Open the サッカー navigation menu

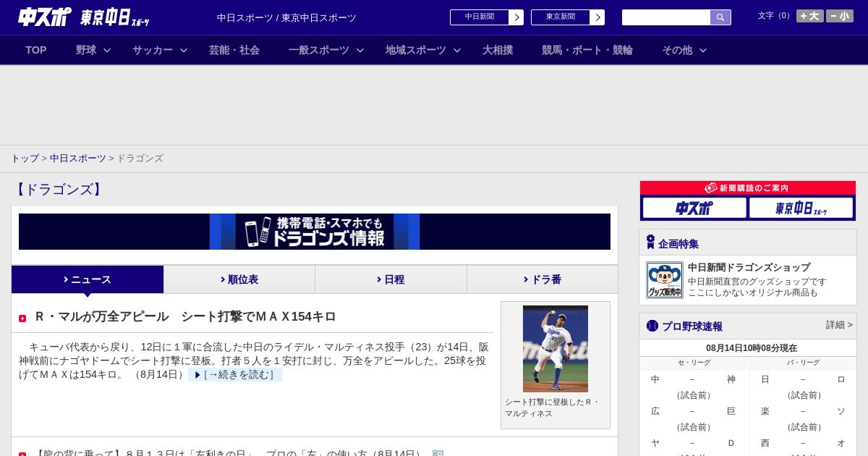(153, 50)
